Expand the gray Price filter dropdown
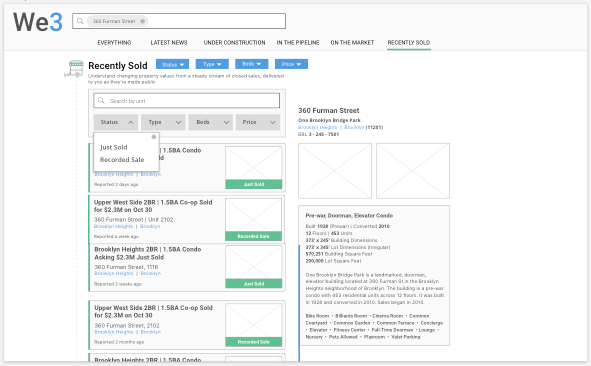 point(258,122)
